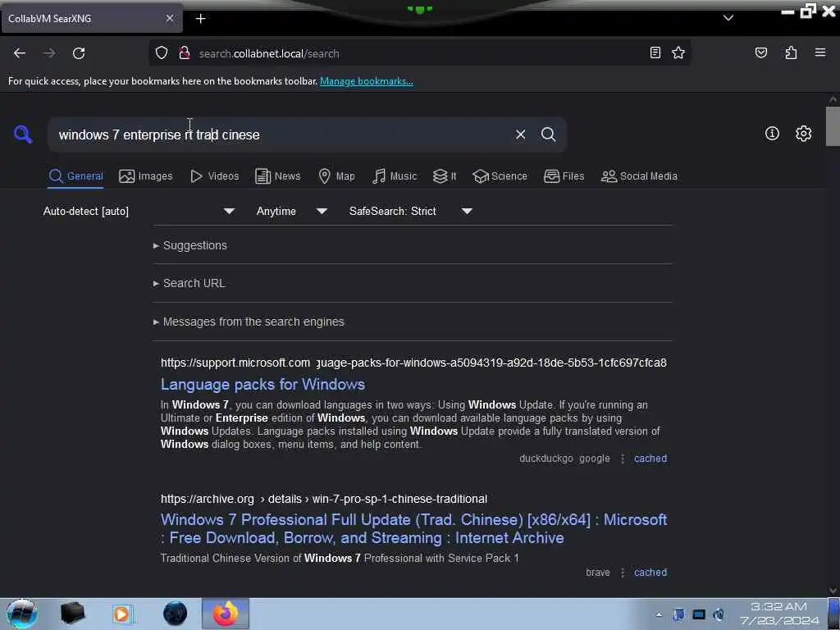Open the Anytime time range dropdown

292,211
